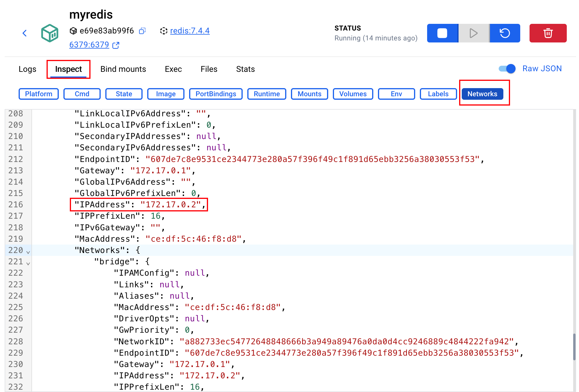579x392 pixels.
Task: Click the myredis container title
Action: tap(91, 15)
